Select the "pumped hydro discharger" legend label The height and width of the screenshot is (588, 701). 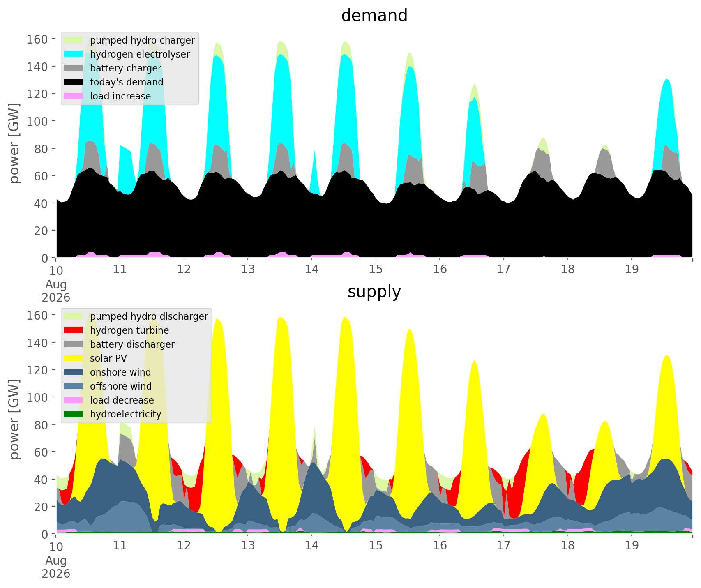[x=149, y=317]
